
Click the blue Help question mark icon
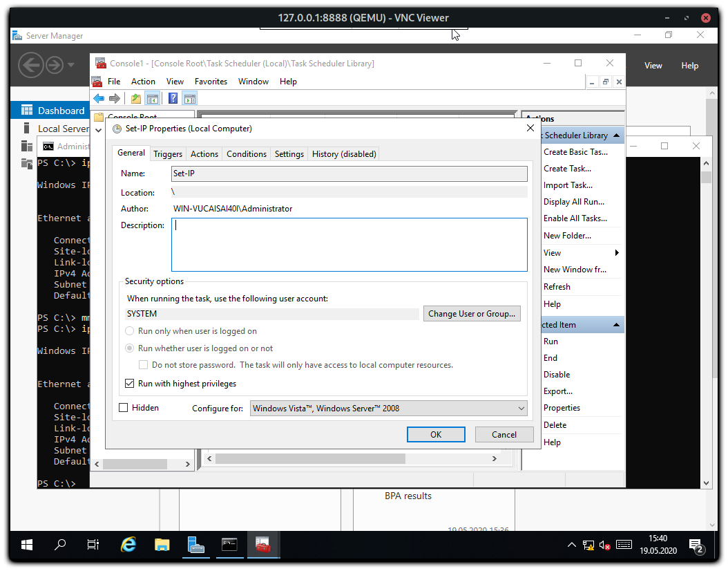[x=173, y=99]
